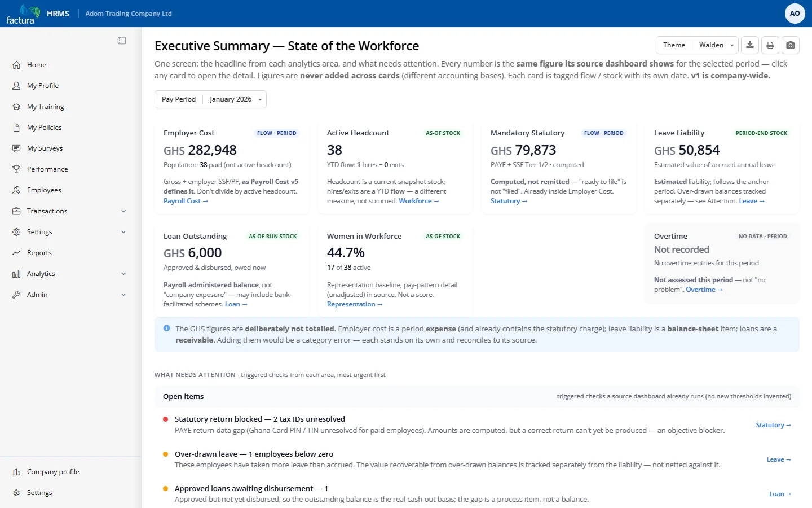Image resolution: width=812 pixels, height=508 pixels.
Task: Follow the Payroll Cost link
Action: pyautogui.click(x=186, y=201)
